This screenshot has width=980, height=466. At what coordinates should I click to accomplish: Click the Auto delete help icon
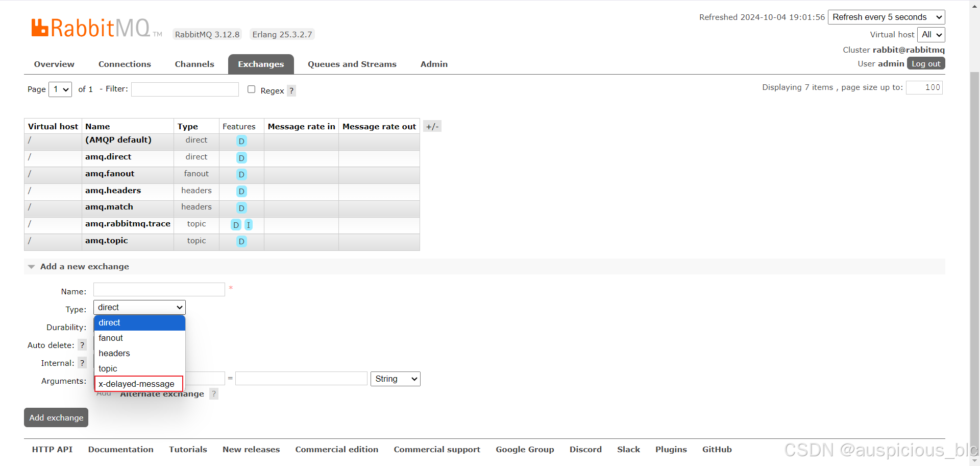(82, 345)
